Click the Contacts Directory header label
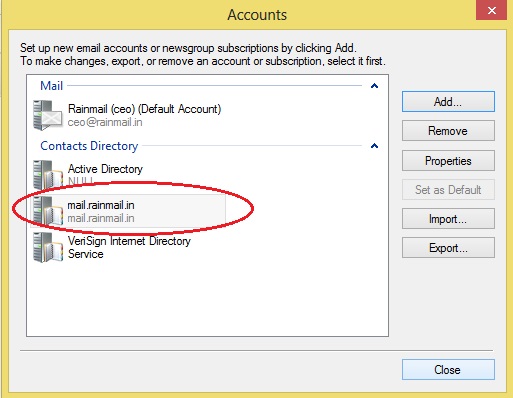The width and height of the screenshot is (513, 398). coord(89,146)
